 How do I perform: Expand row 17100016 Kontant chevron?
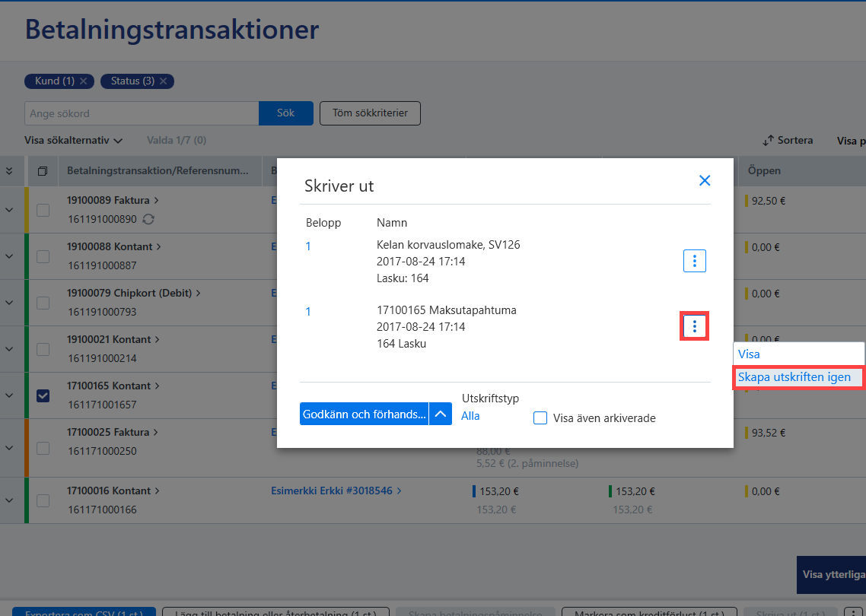pyautogui.click(x=9, y=500)
